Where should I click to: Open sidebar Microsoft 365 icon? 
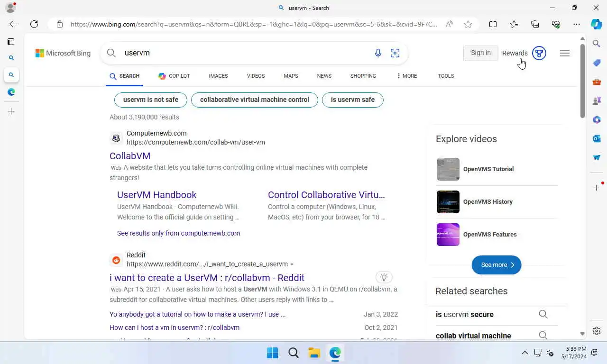tap(597, 119)
